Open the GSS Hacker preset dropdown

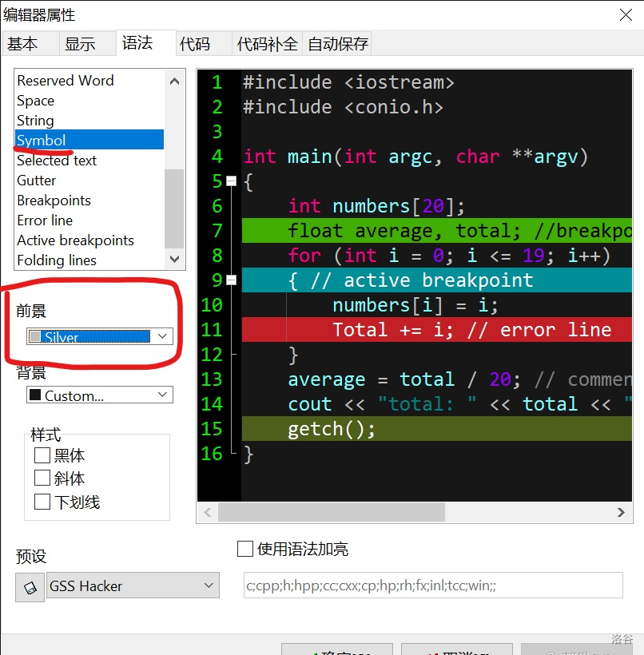click(x=207, y=586)
